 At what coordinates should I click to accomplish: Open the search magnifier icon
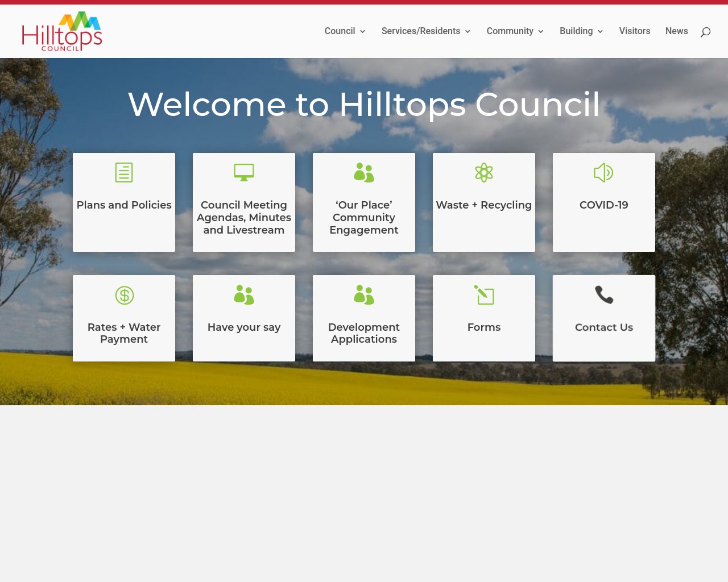(705, 32)
